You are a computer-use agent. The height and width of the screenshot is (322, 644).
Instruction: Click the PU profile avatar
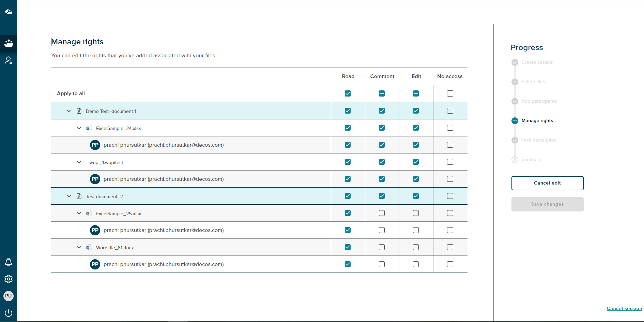click(x=8, y=296)
